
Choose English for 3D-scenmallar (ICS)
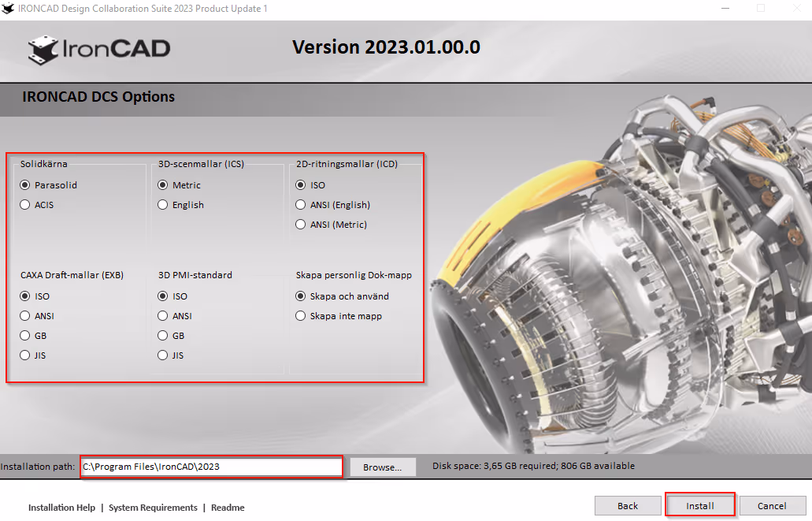(180, 205)
